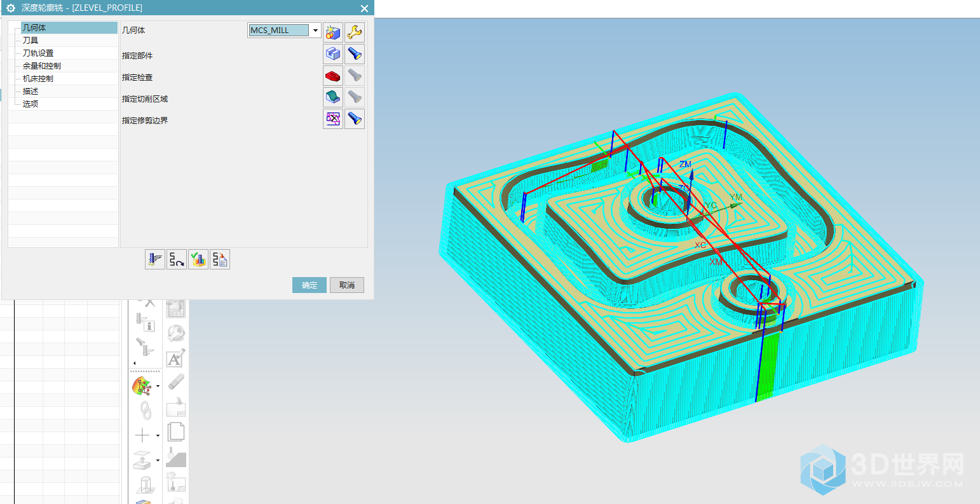Click the specify cut area icon

333,97
